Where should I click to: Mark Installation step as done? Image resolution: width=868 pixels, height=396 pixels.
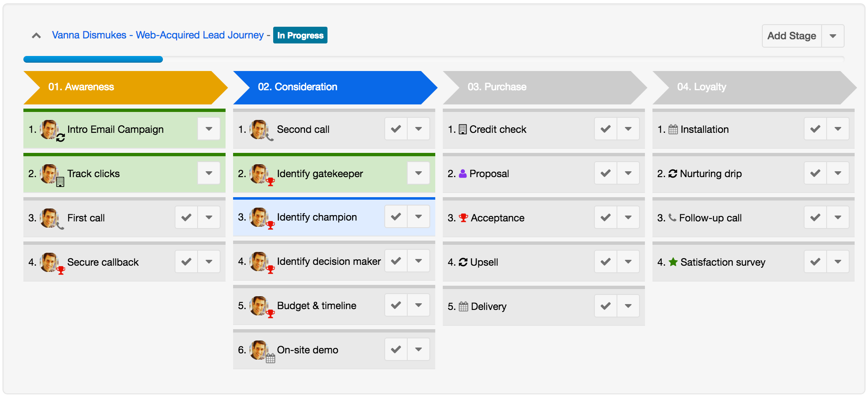(815, 129)
